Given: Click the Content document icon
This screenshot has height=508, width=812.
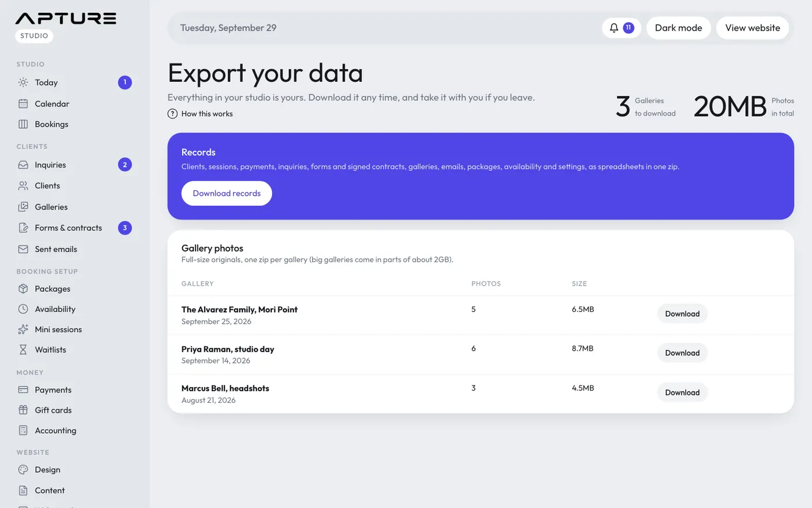Looking at the screenshot, I should click(x=23, y=491).
